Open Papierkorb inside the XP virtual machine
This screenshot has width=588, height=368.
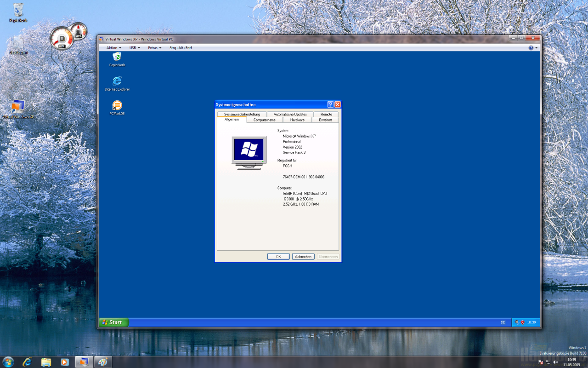click(117, 59)
